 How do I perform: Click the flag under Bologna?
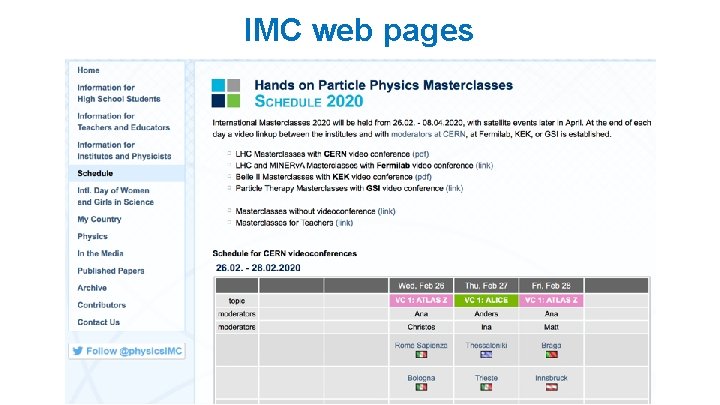point(421,387)
